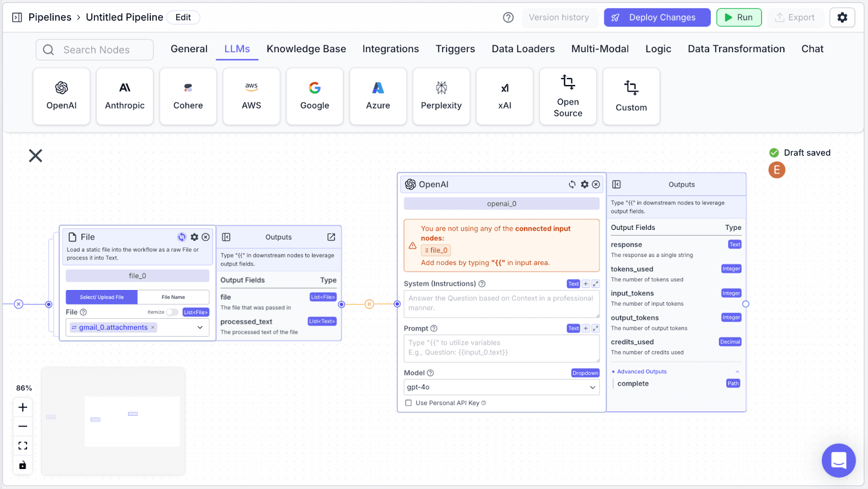Collapse the Advanced Outputs section
The image size is (868, 489).
point(737,372)
